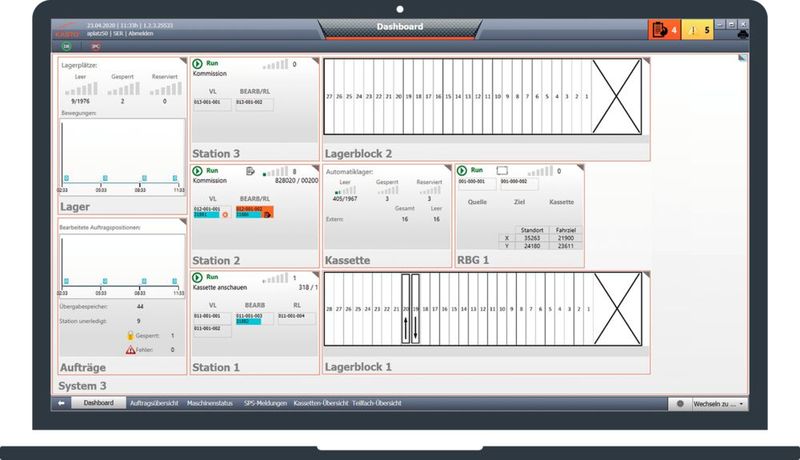The height and width of the screenshot is (460, 800).
Task: Click the Fahrziel X value 21900
Action: click(x=565, y=238)
